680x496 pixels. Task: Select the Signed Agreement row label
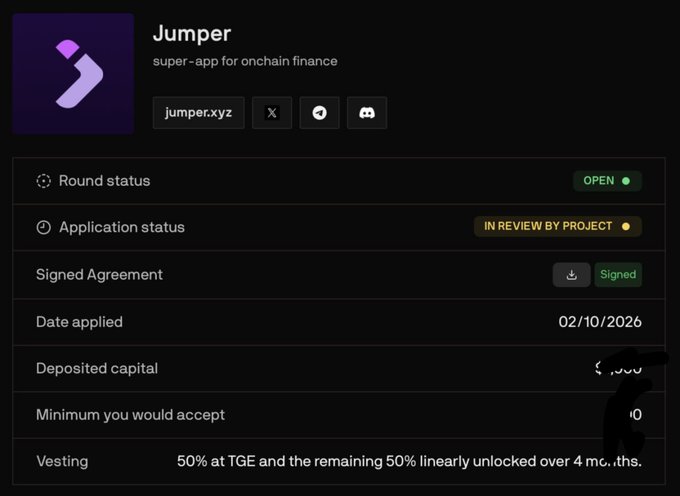pos(99,274)
